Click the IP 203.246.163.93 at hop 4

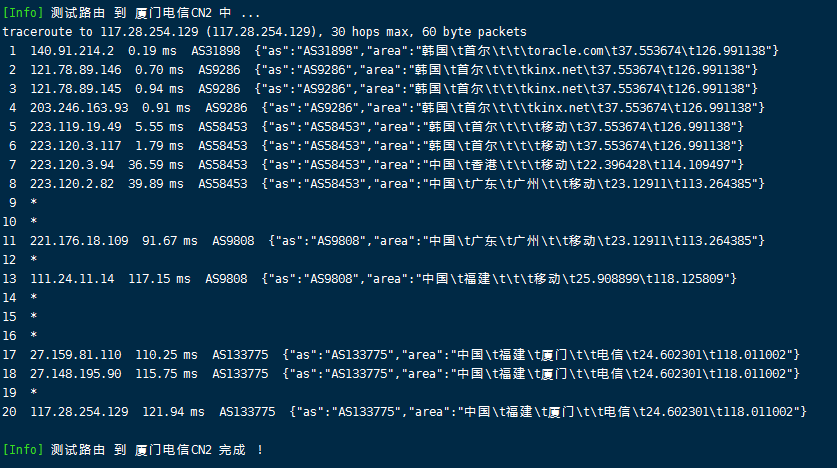79,108
